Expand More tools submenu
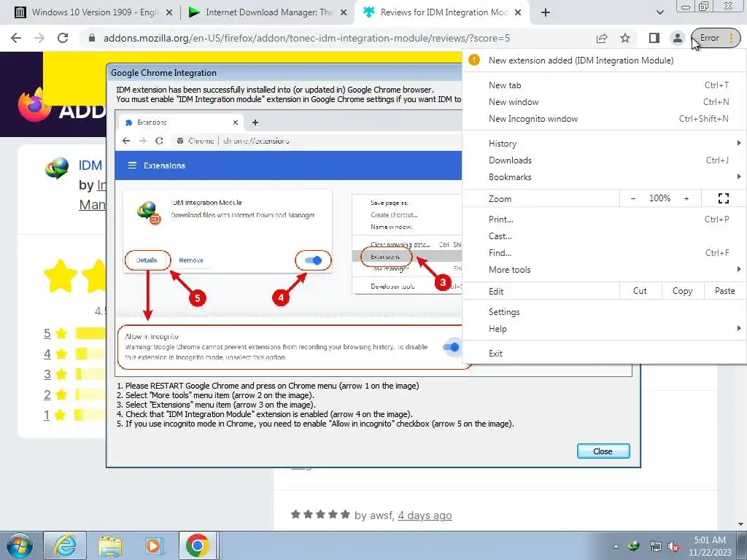 tap(604, 270)
